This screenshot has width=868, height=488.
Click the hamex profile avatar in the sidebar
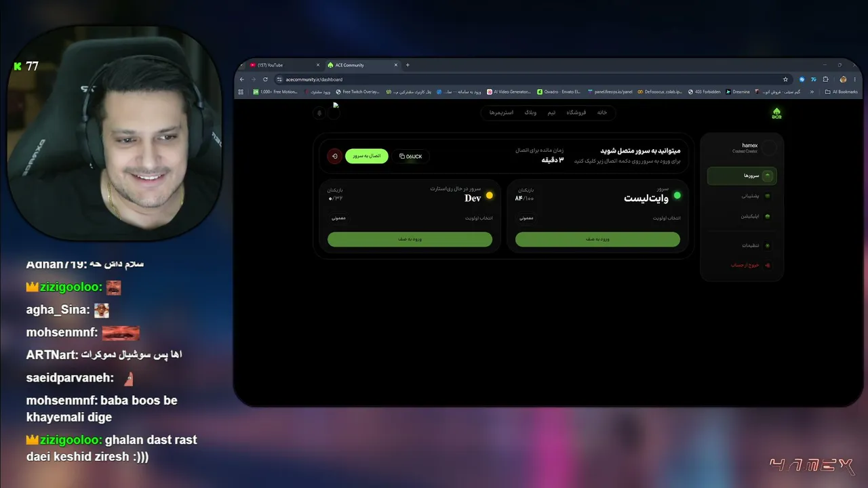click(769, 147)
